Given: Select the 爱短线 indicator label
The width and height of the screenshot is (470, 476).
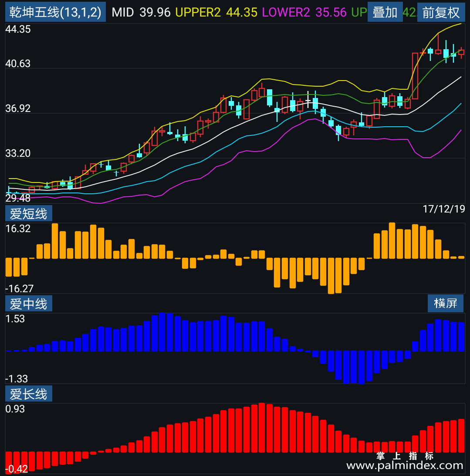Looking at the screenshot, I should point(29,213).
